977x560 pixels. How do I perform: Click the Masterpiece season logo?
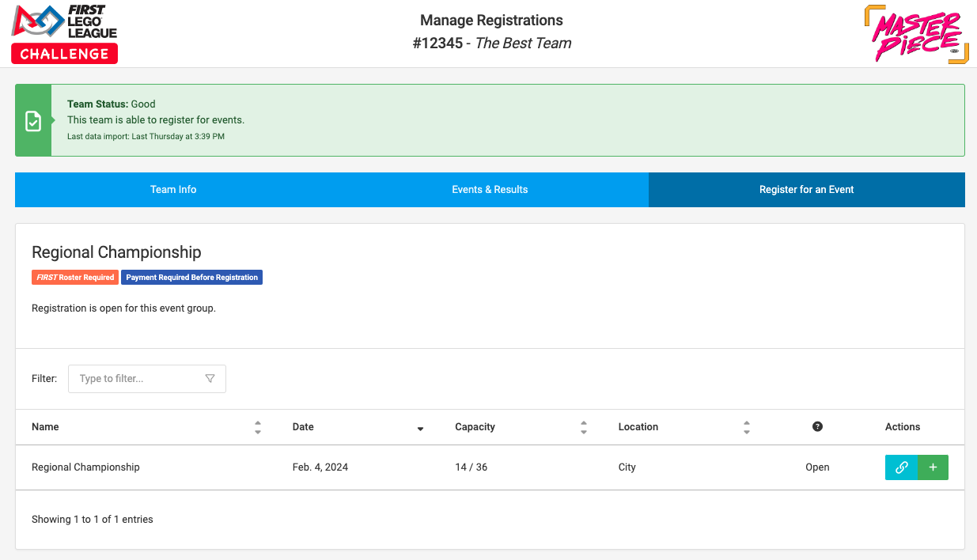916,34
